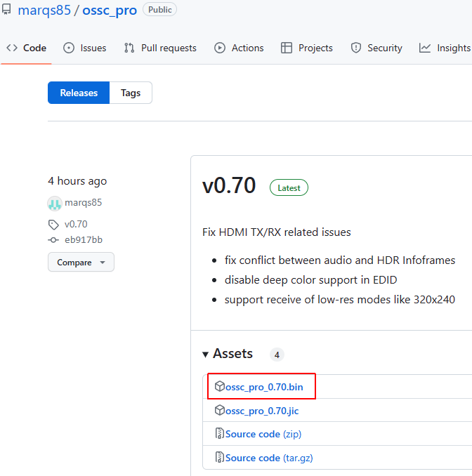Click the Public visibility badge
The image size is (472, 476).
[159, 10]
